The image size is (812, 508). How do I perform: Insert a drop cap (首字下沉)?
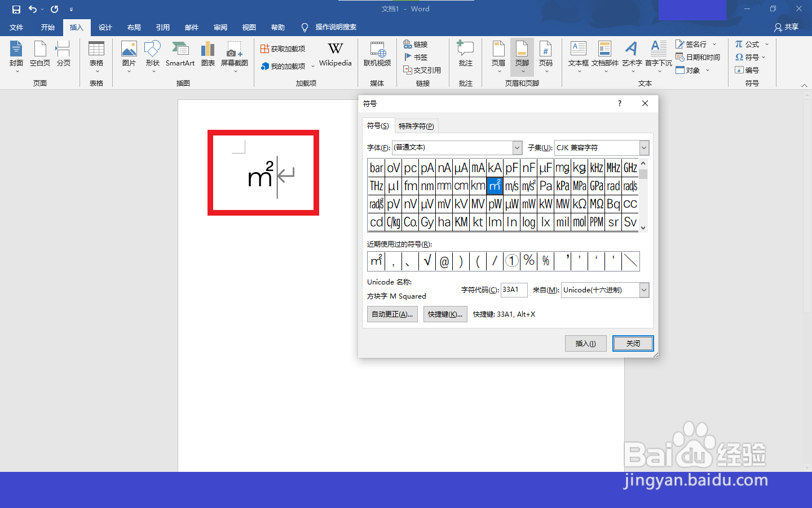(x=659, y=56)
